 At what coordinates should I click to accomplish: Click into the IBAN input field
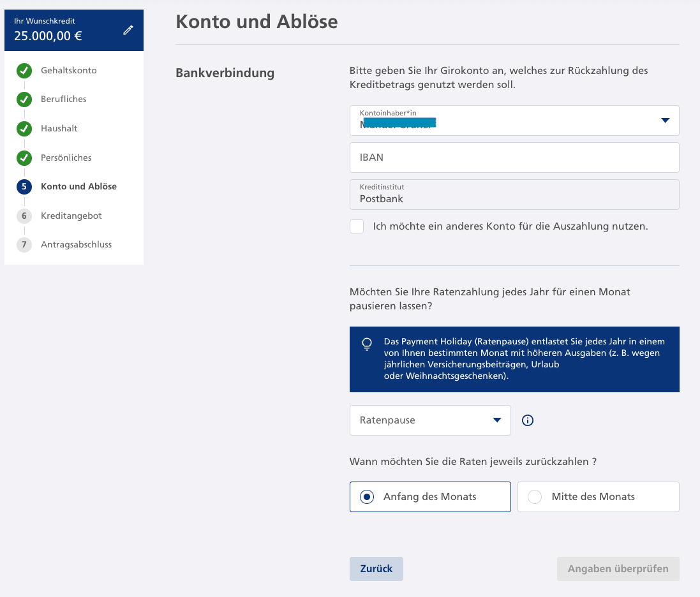[x=514, y=158]
